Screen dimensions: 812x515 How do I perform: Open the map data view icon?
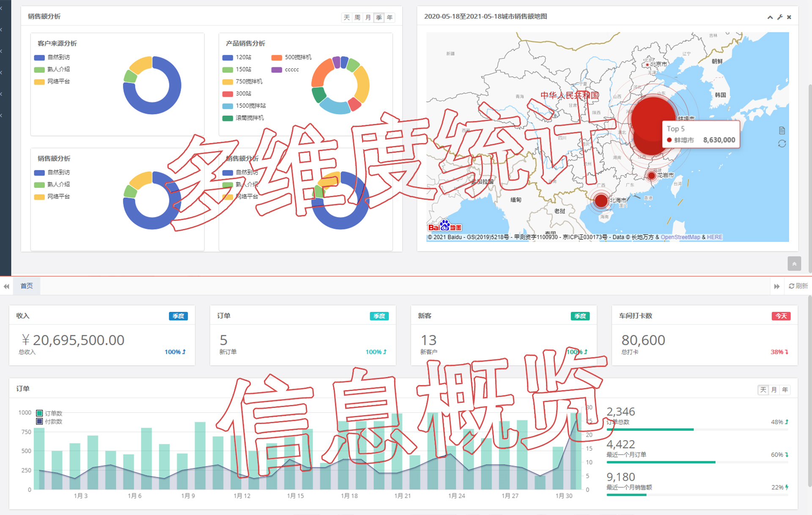(782, 130)
